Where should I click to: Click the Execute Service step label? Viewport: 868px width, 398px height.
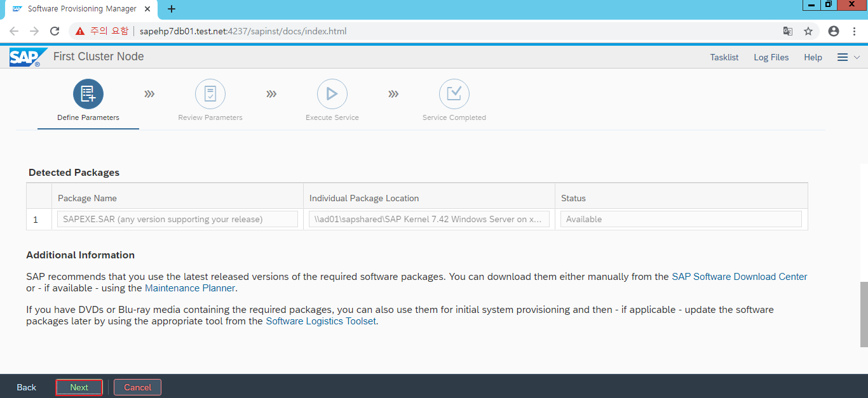(332, 117)
